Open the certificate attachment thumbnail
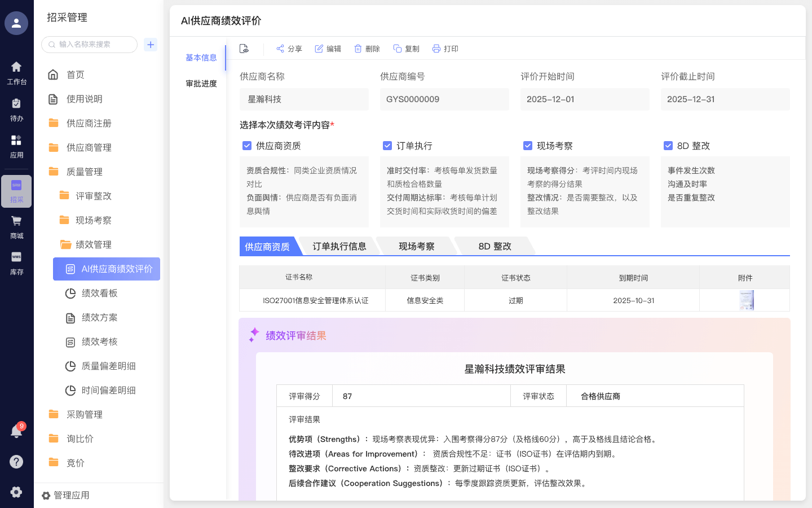 pos(745,300)
